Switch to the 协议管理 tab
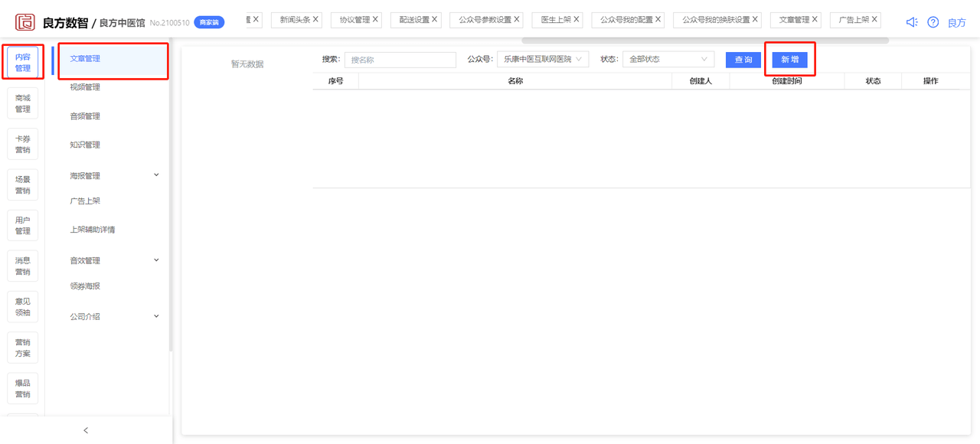This screenshot has height=444, width=980. click(354, 20)
